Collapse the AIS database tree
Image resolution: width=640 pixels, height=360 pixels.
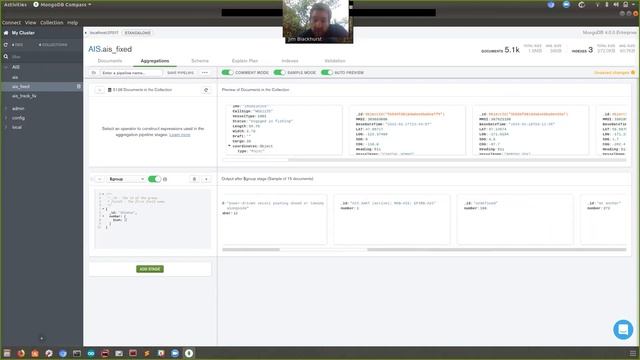pos(6,67)
